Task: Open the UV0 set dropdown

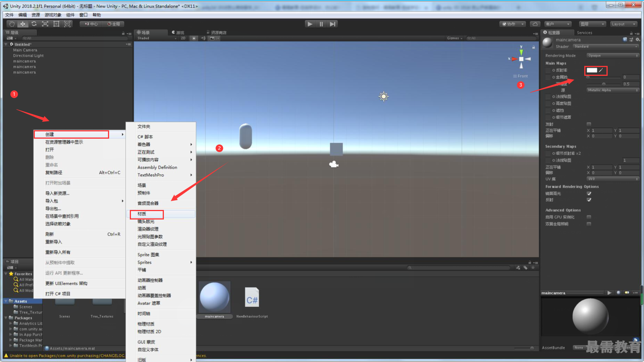Action: [x=613, y=179]
